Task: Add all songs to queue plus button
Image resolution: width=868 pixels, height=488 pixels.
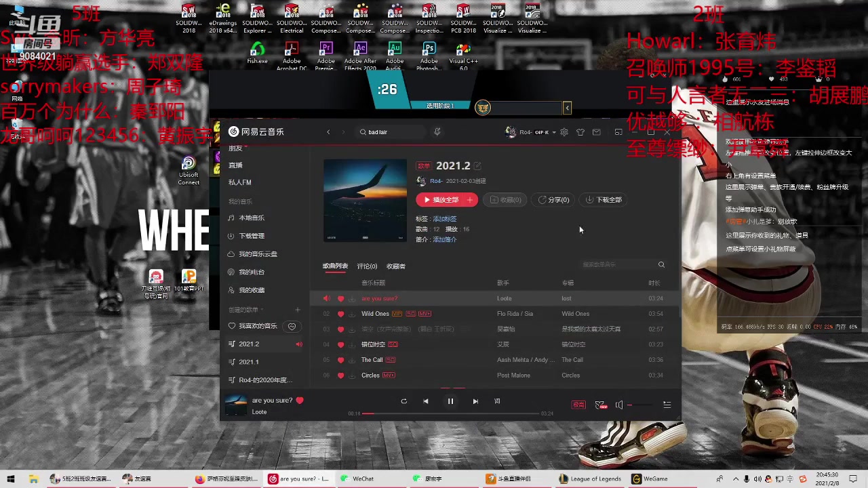Action: 470,200
